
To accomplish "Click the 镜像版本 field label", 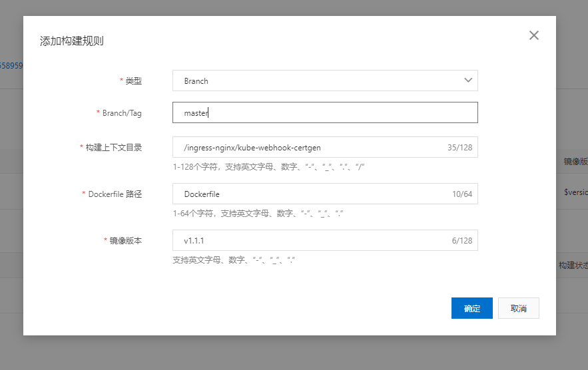I will [125, 241].
